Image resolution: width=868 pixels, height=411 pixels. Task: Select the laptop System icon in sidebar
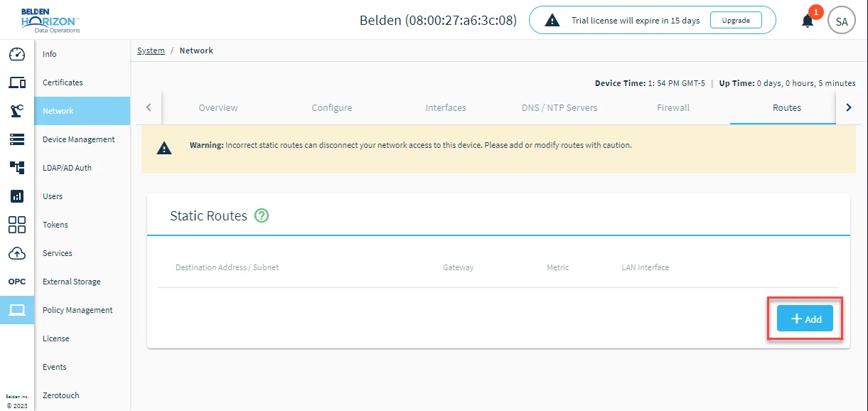coord(17,310)
